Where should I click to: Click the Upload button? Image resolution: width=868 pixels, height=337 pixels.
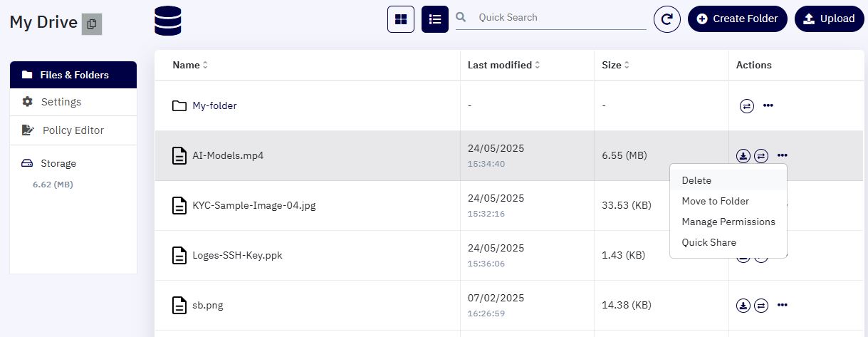pos(828,19)
